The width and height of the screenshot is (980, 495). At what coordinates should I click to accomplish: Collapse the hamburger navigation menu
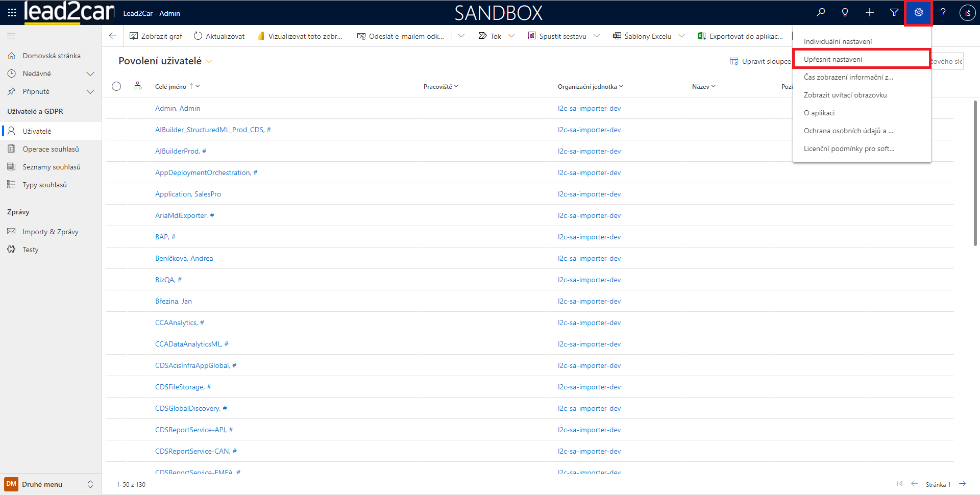tap(11, 36)
